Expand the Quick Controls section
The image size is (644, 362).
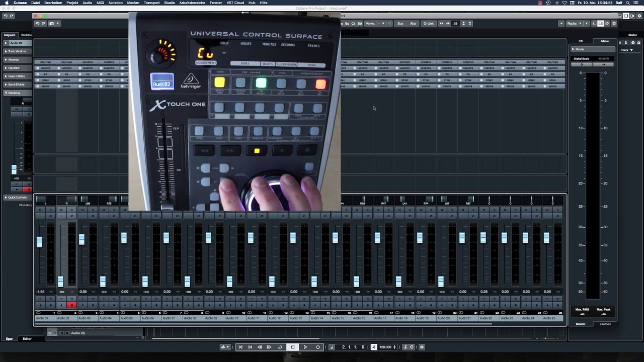click(x=18, y=198)
